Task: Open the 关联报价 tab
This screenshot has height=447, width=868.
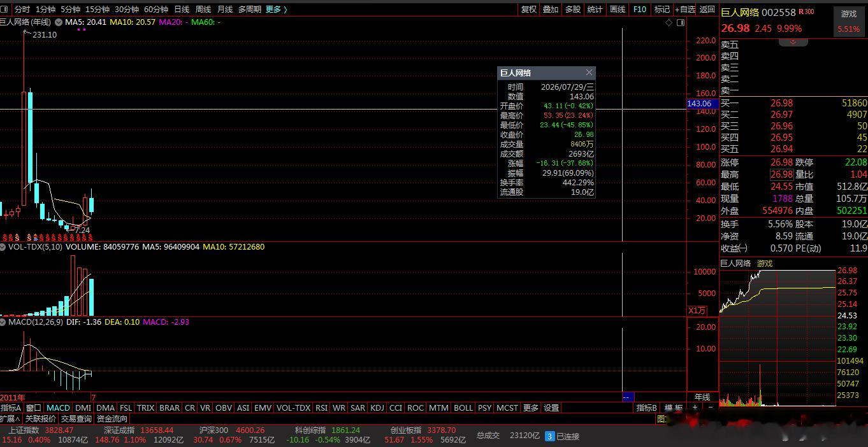Action: [41, 419]
